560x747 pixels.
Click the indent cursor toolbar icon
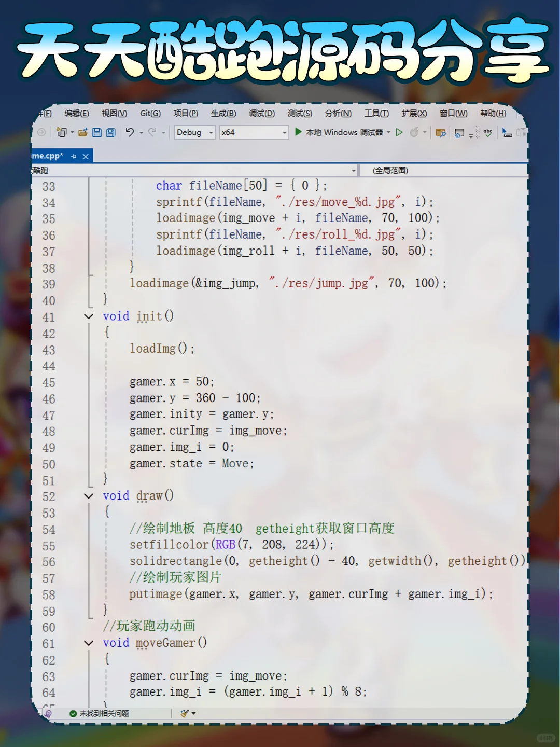click(507, 132)
